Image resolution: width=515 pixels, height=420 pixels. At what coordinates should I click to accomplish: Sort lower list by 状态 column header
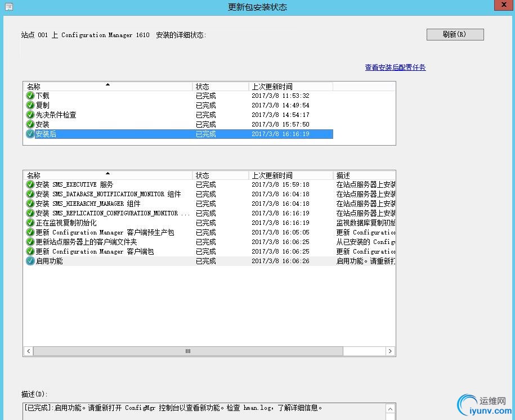pos(221,175)
